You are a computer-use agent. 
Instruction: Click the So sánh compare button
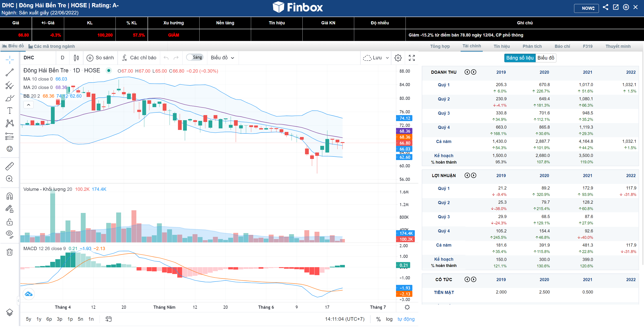tap(100, 58)
